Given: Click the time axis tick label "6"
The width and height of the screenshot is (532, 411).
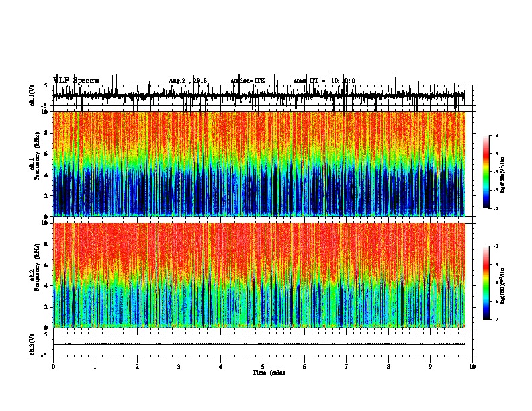Looking at the screenshot, I should coord(305,367).
